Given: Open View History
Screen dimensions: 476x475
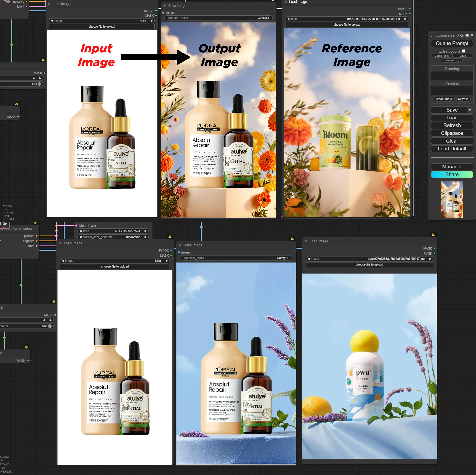Looking at the screenshot, I should click(452, 61).
